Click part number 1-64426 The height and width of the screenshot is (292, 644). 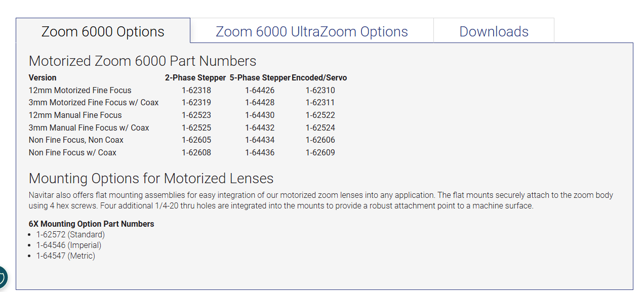pos(260,90)
